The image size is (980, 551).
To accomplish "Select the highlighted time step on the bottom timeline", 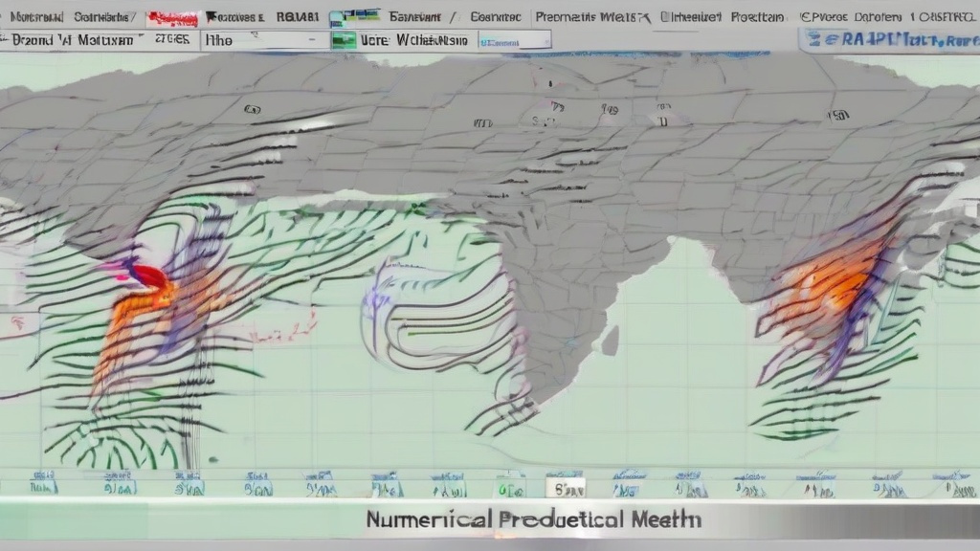I will (x=565, y=487).
